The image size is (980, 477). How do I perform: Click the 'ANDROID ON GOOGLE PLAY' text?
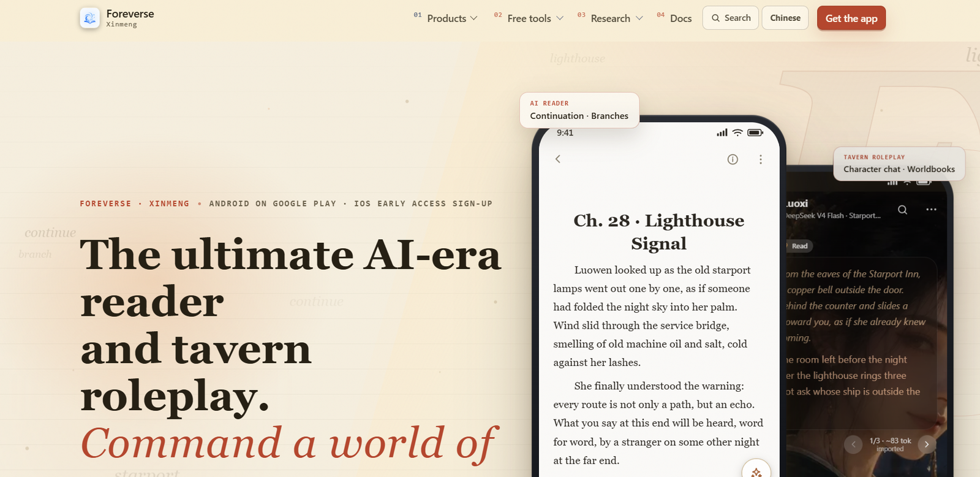(273, 204)
